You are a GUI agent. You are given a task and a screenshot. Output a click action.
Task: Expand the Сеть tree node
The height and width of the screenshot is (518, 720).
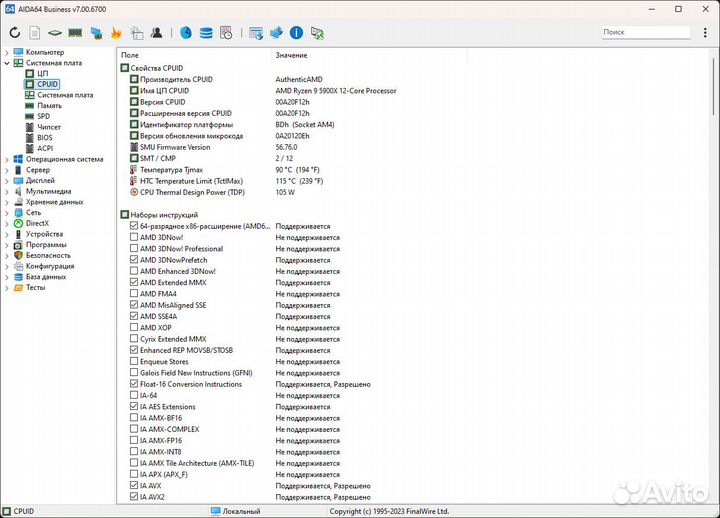pos(6,213)
